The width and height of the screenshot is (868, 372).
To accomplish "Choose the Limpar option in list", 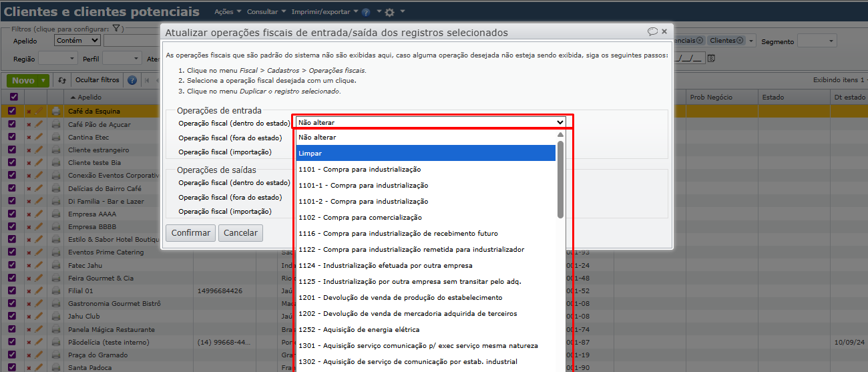I will click(426, 154).
